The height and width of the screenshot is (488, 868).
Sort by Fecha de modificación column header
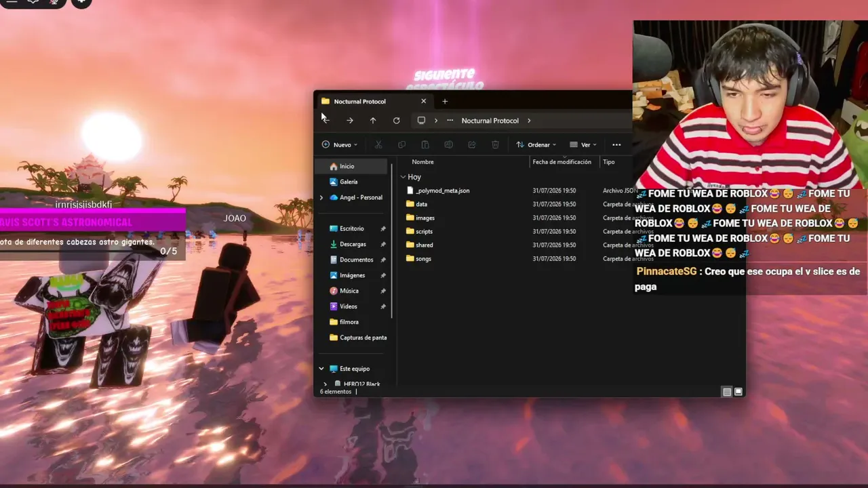[561, 162]
